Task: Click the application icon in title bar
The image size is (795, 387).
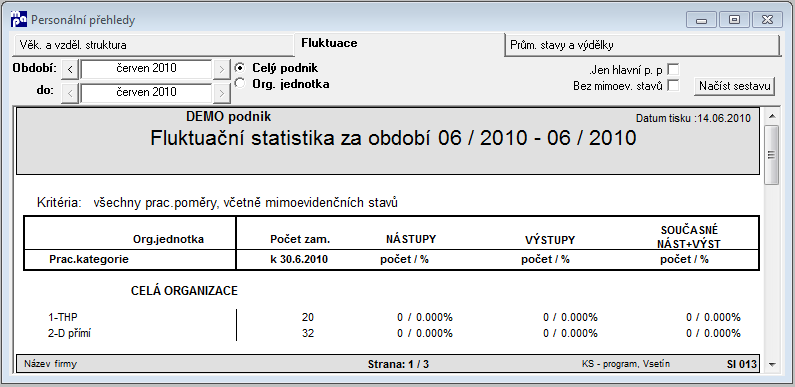Action: (19, 19)
